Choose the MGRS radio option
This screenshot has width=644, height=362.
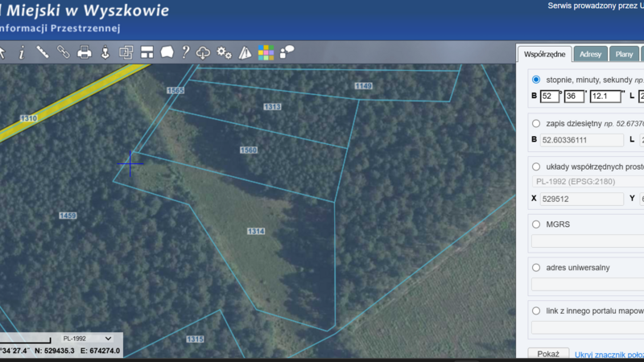point(536,224)
